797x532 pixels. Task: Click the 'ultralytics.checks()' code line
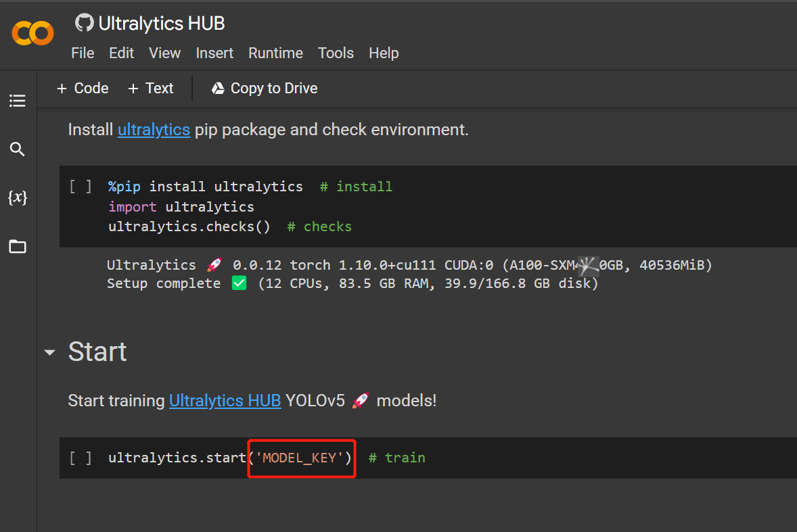(189, 226)
